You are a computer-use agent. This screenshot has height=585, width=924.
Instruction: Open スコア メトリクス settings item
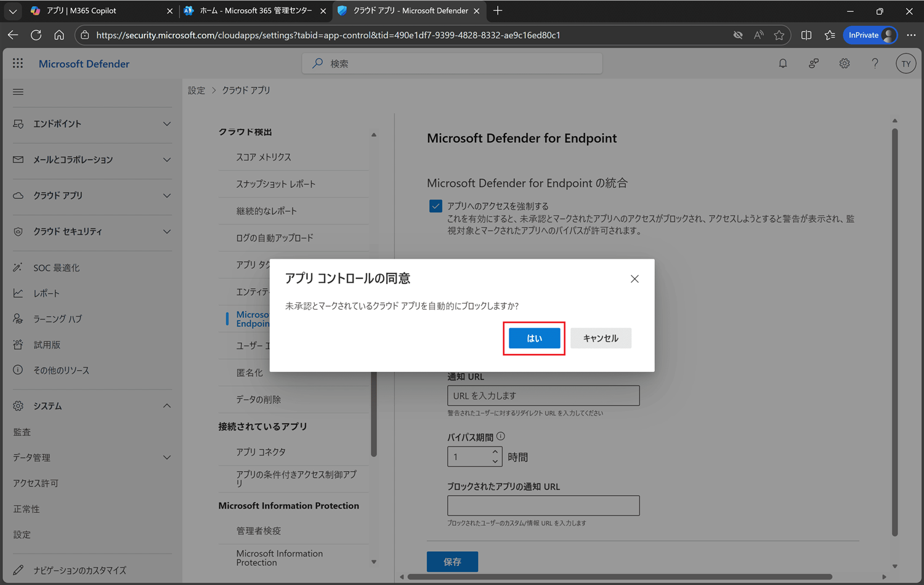click(x=264, y=157)
